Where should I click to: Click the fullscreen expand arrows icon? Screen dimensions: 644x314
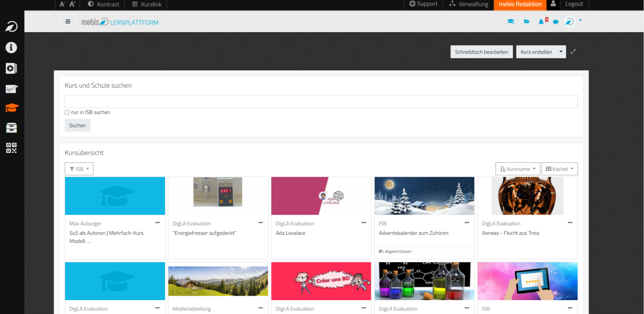(x=573, y=51)
